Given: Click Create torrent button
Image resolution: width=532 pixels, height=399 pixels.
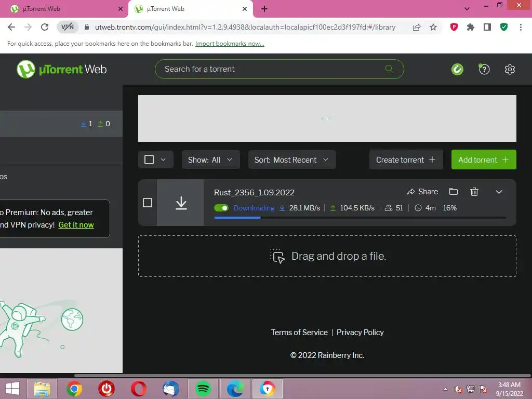Looking at the screenshot, I should click(406, 159).
